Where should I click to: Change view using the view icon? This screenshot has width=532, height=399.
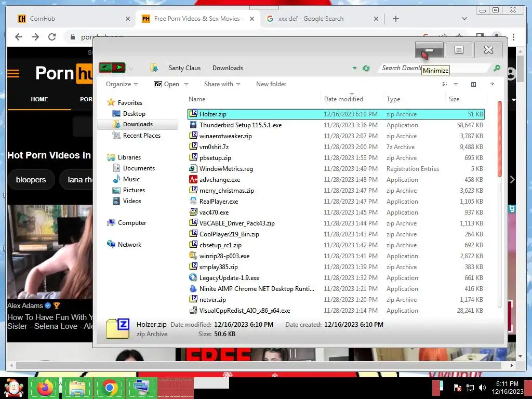(x=445, y=85)
